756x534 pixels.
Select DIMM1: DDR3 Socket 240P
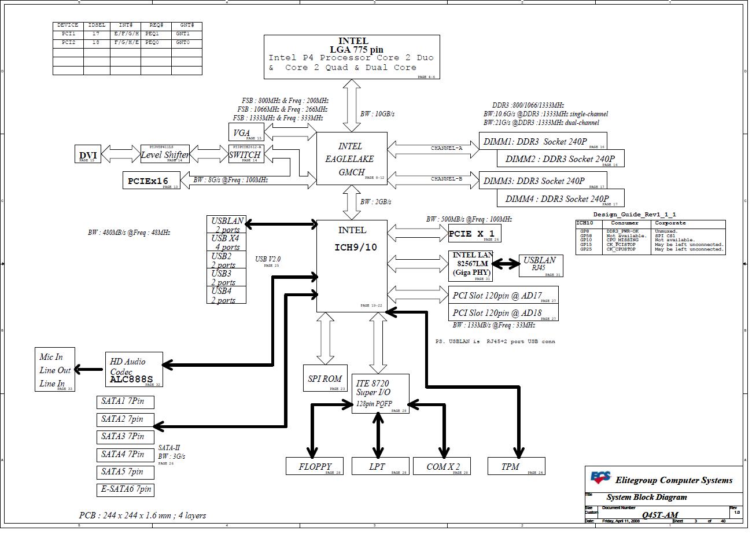[x=543, y=141]
